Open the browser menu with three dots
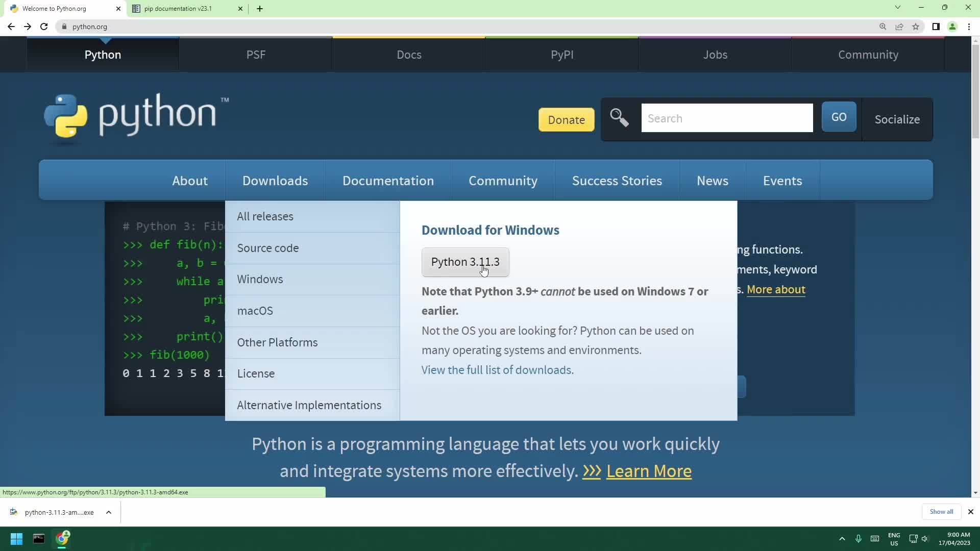 [969, 27]
